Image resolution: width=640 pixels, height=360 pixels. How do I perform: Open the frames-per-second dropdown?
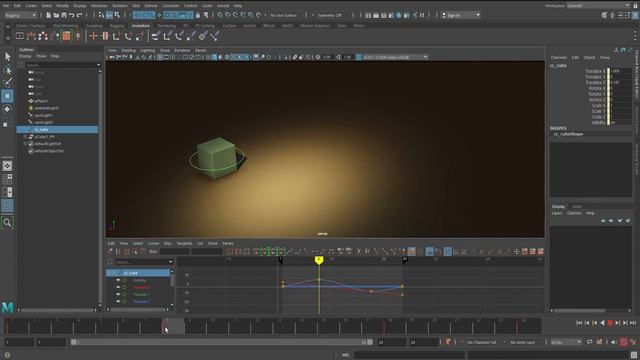[566, 342]
